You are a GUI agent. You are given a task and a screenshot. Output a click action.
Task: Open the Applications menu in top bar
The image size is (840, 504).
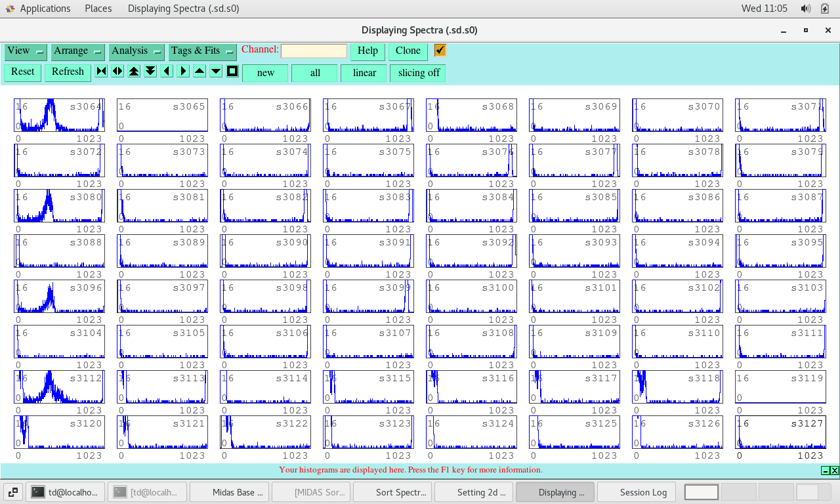(x=45, y=9)
